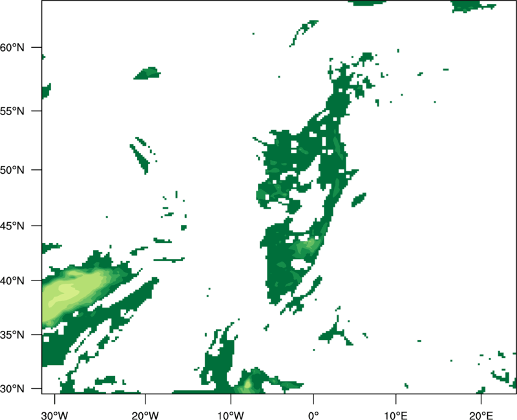This screenshot has height=420, width=517.
Task: Click the 40°N latitude label
Action: point(12,281)
